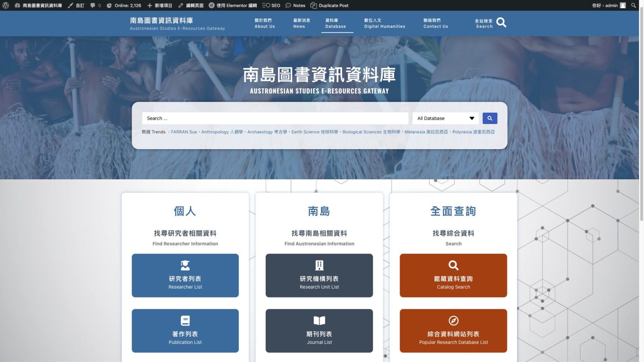Open the site-wide search magnifier icon
This screenshot has height=362, width=644.
click(x=501, y=23)
